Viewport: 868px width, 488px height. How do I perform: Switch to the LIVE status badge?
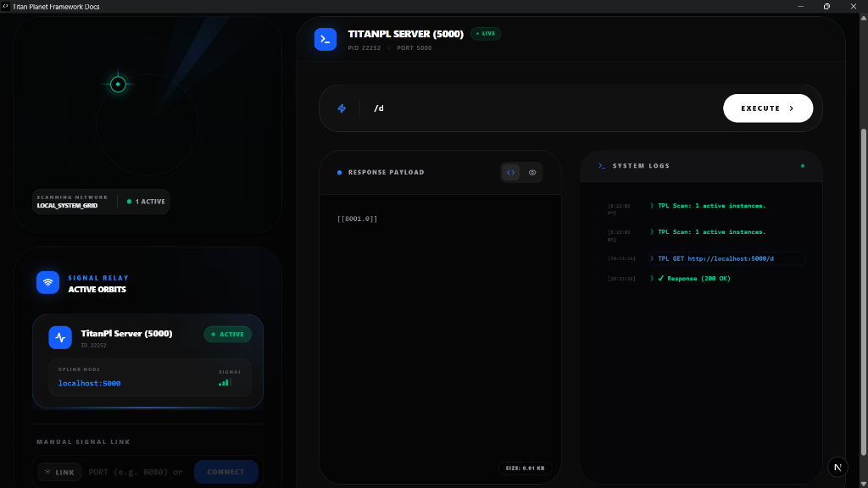point(485,34)
